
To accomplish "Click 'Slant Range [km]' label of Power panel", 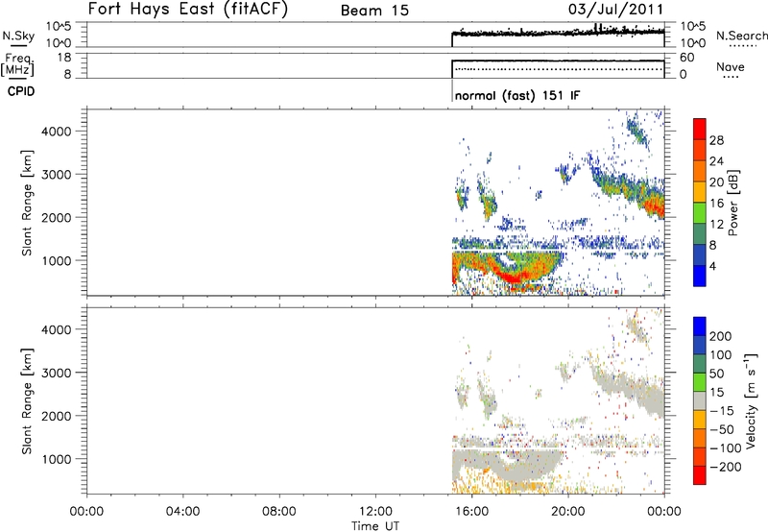I will click(x=27, y=203).
